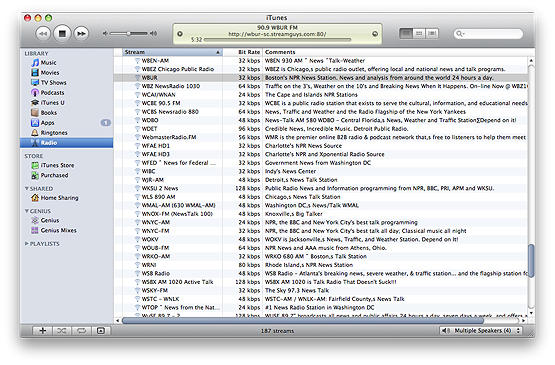
Task: Open the Music library
Action: click(48, 63)
